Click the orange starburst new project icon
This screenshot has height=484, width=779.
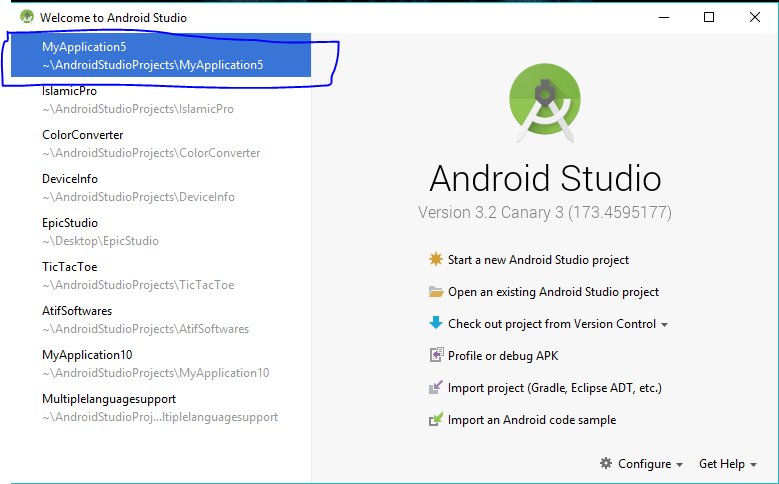click(x=436, y=259)
